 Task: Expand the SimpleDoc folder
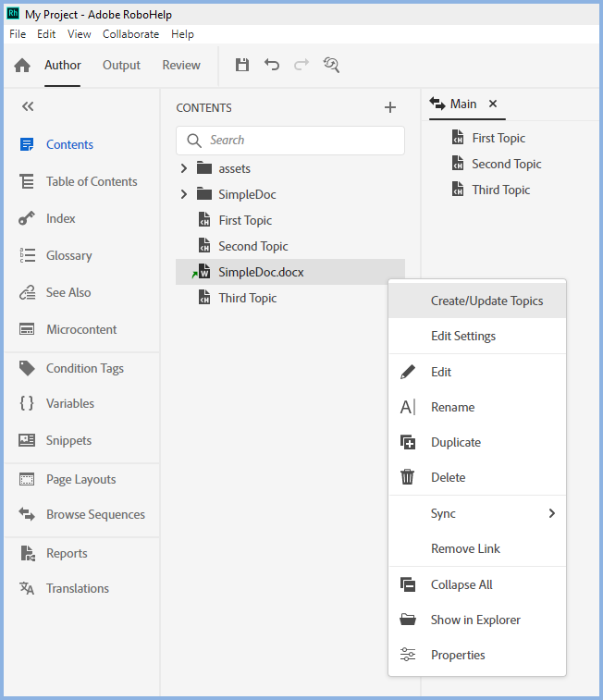pos(183,194)
